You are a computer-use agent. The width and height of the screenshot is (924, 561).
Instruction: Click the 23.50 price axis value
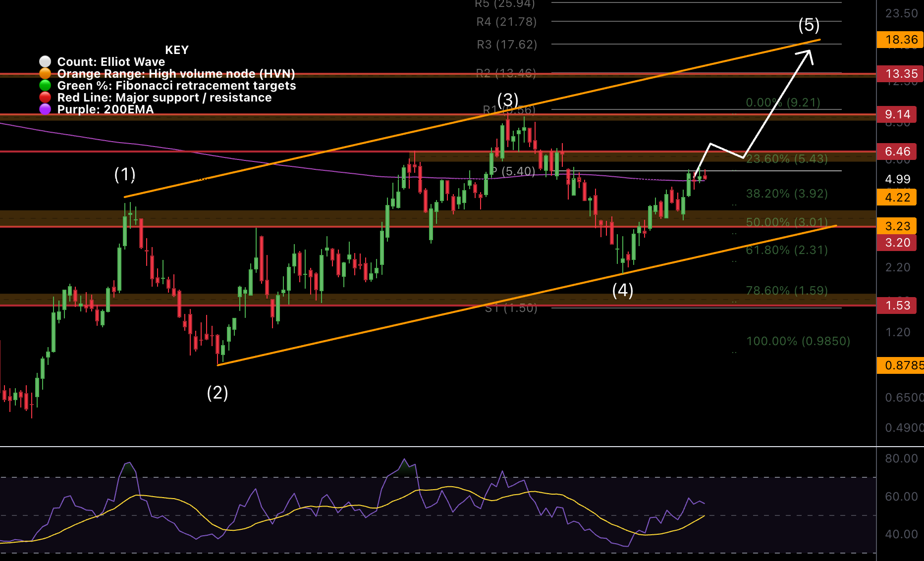pos(902,13)
